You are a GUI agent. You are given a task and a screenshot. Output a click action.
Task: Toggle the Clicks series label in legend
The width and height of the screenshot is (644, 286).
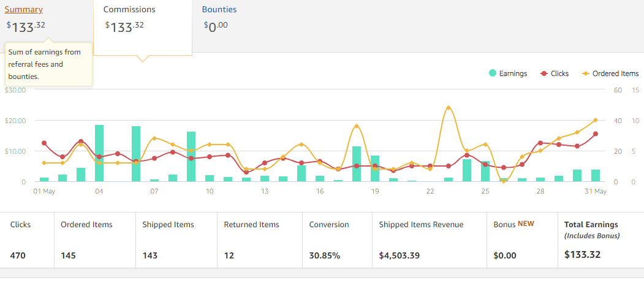[559, 73]
